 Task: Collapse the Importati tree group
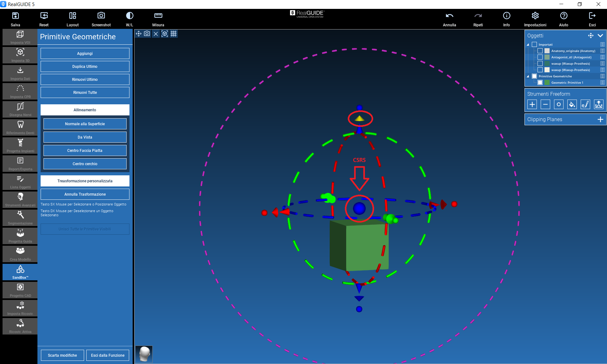[x=528, y=45]
